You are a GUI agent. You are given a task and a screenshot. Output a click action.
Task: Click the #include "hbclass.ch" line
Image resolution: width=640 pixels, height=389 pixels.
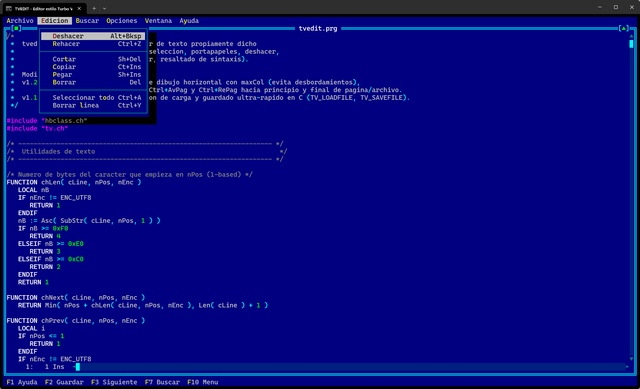(47, 121)
